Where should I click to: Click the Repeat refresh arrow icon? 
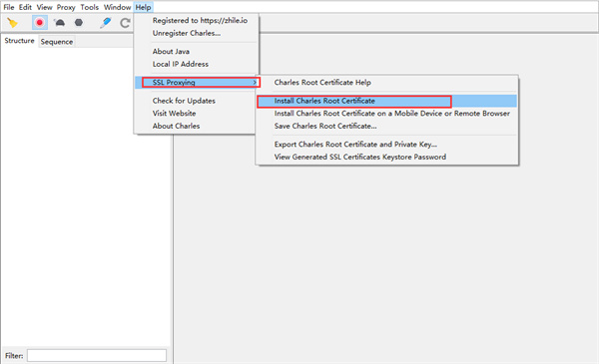(125, 23)
